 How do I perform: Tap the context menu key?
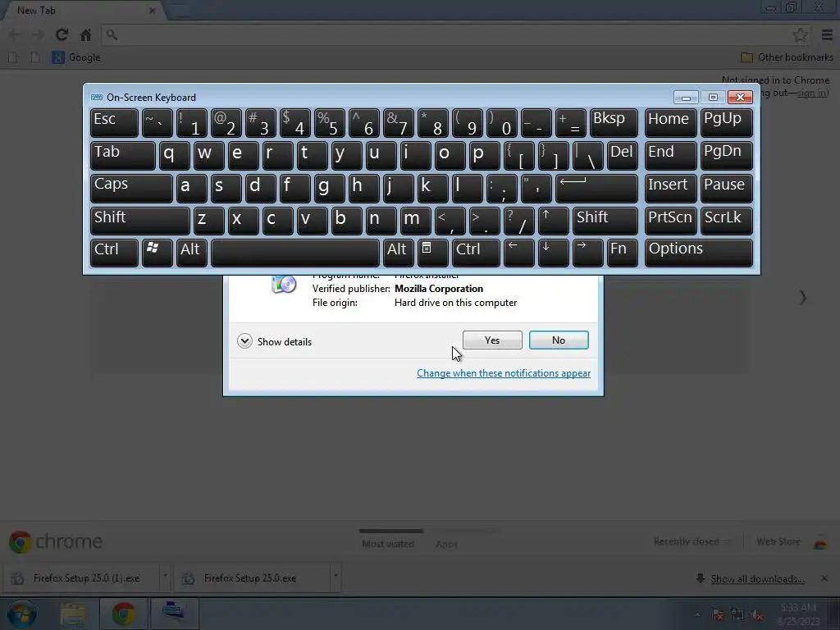tap(433, 253)
